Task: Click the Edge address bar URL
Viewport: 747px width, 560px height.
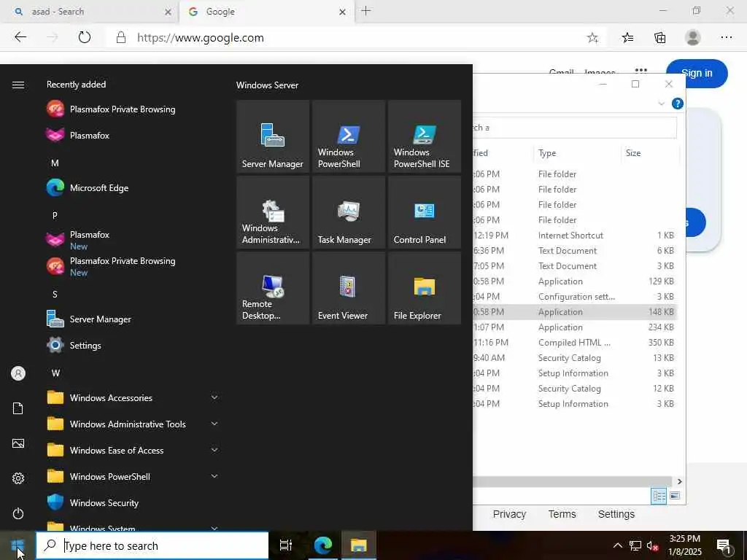Action: [200, 38]
